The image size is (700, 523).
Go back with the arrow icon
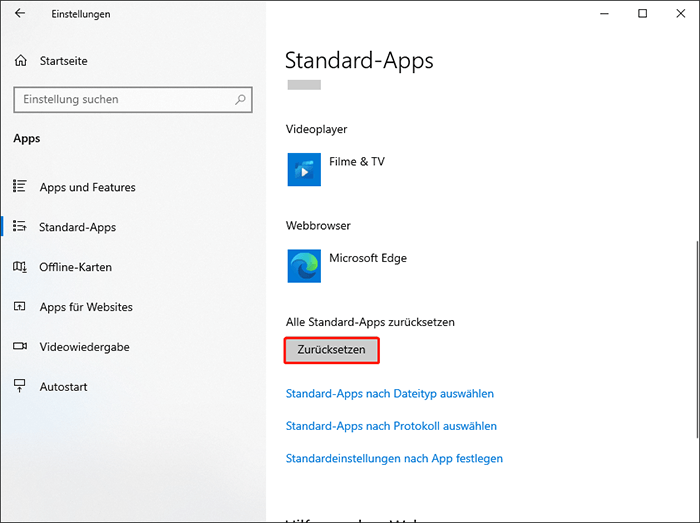pyautogui.click(x=20, y=13)
